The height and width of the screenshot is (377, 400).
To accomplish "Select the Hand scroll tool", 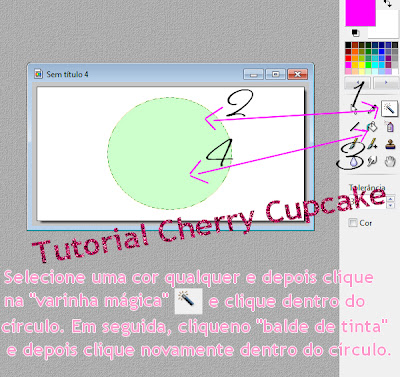I will pyautogui.click(x=390, y=162).
